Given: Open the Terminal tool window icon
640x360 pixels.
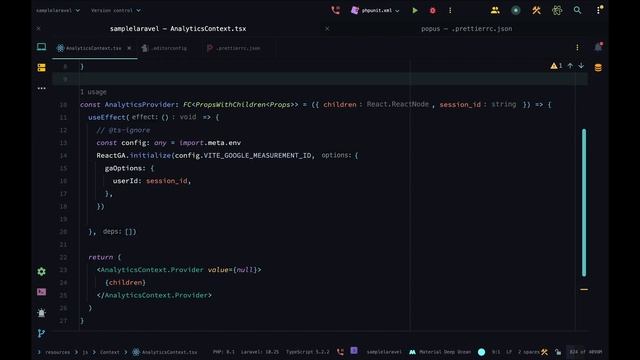Looking at the screenshot, I should (41, 292).
